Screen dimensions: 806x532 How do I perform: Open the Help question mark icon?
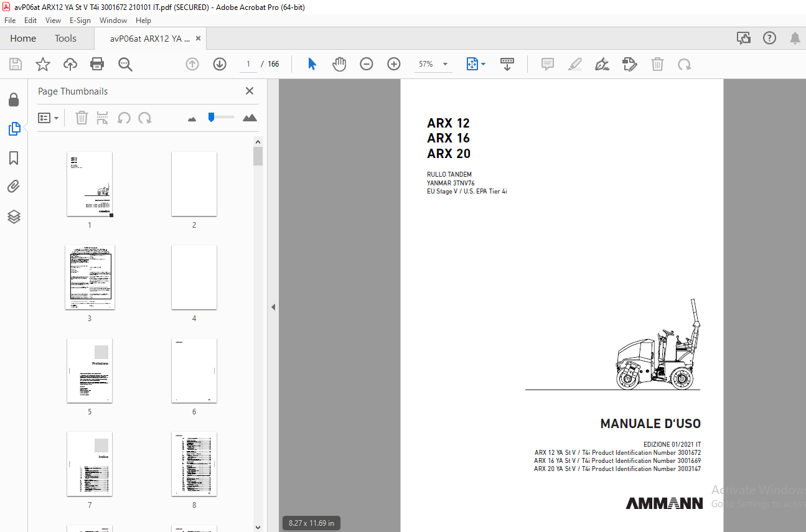coord(770,38)
